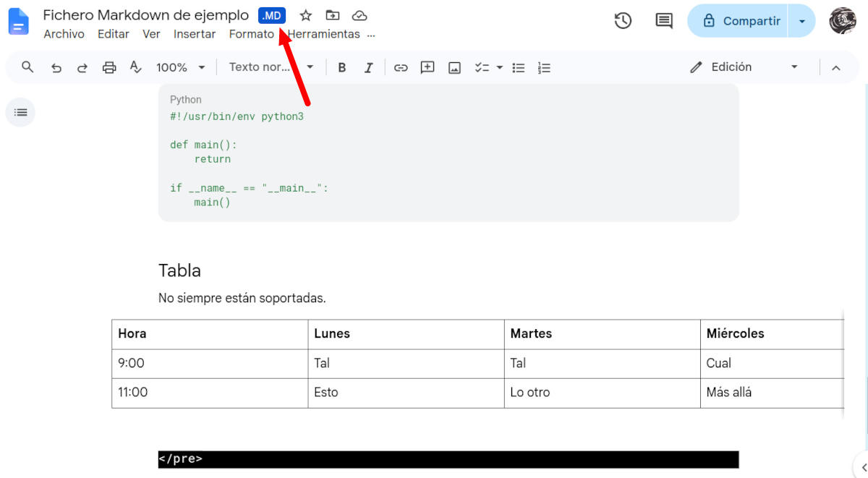
Task: Undo the last action
Action: coord(56,67)
